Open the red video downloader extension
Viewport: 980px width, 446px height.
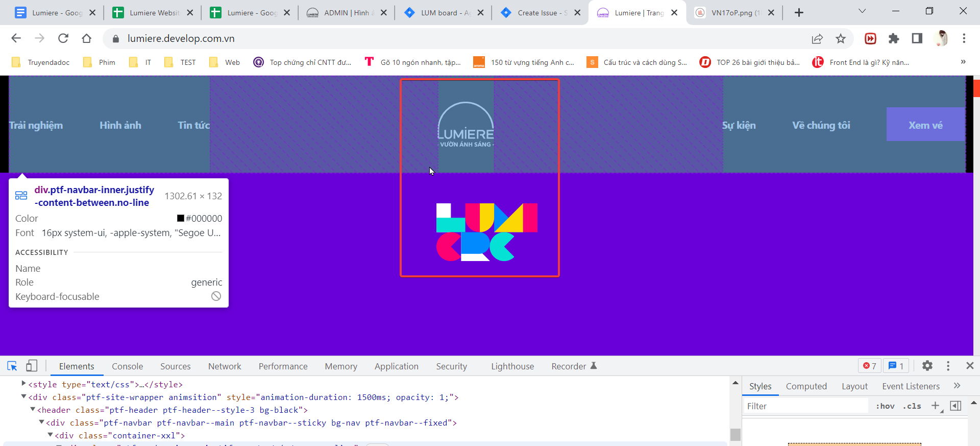pyautogui.click(x=870, y=38)
